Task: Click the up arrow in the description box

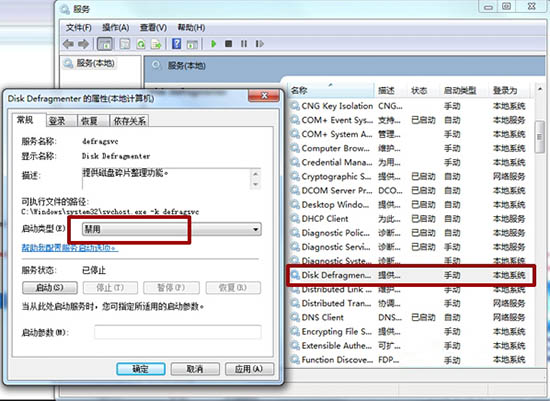Action: [x=256, y=174]
